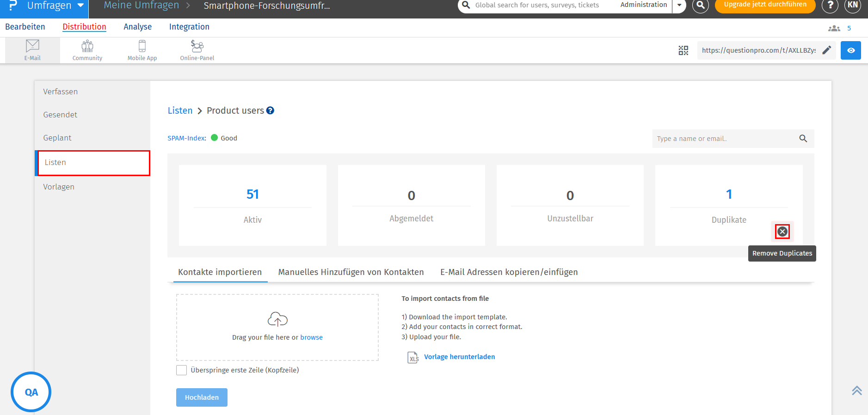This screenshot has width=868, height=415.
Task: Open the Meine Umfragen breadcrumb
Action: pyautogui.click(x=141, y=6)
